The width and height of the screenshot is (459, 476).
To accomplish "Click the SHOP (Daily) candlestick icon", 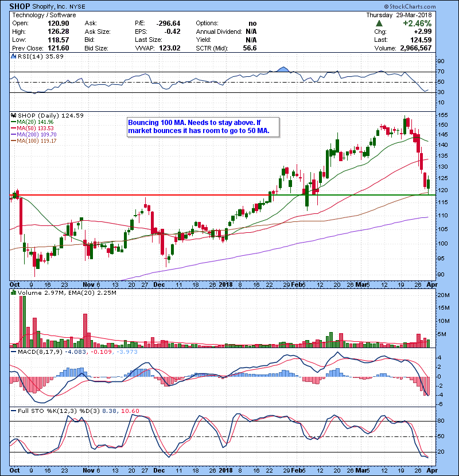I will tap(13, 115).
